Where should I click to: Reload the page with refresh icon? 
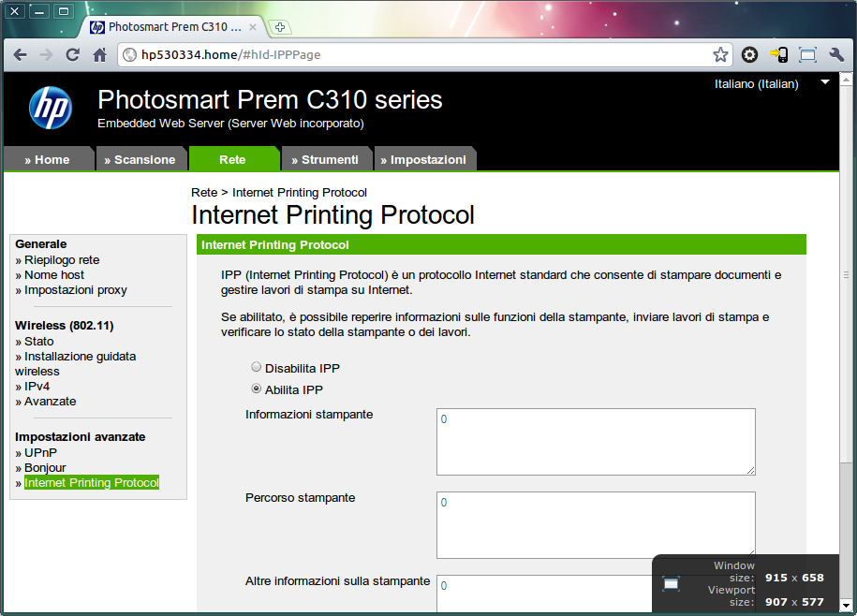click(x=73, y=54)
